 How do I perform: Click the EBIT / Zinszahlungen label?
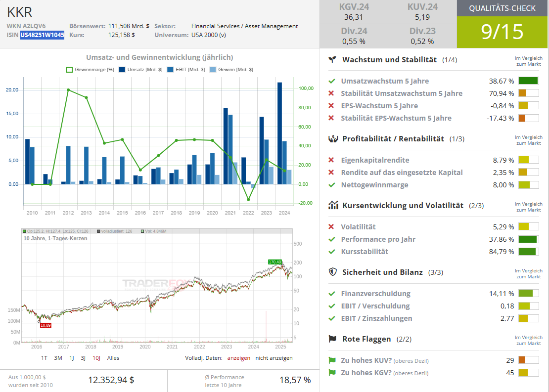click(376, 318)
